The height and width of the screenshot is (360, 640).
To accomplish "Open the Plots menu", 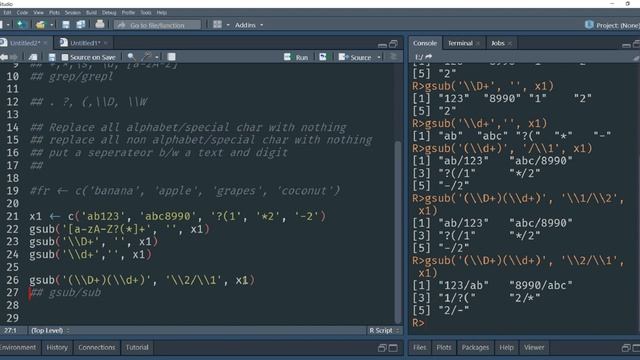I will point(54,13).
